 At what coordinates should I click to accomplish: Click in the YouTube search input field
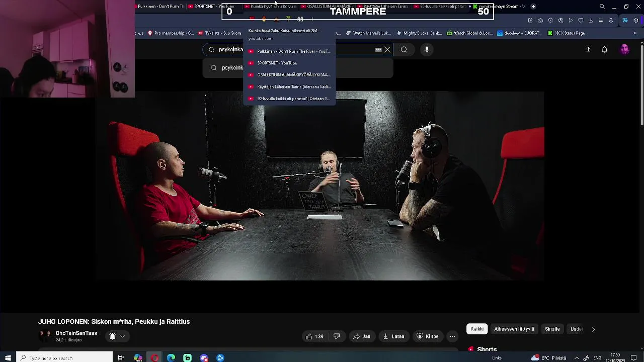point(297,50)
